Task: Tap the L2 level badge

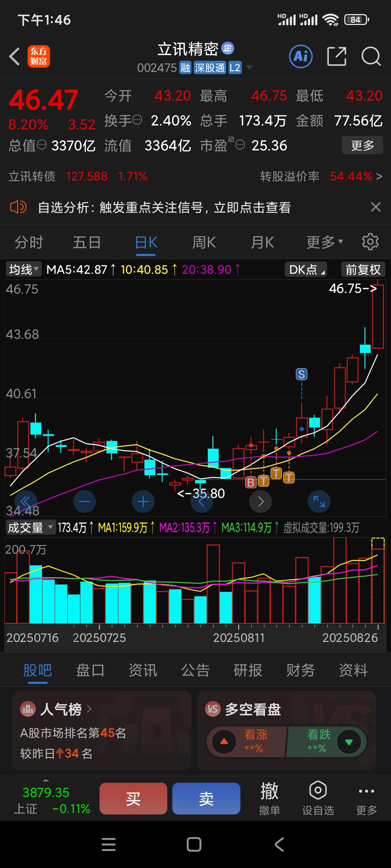Action: pos(235,68)
